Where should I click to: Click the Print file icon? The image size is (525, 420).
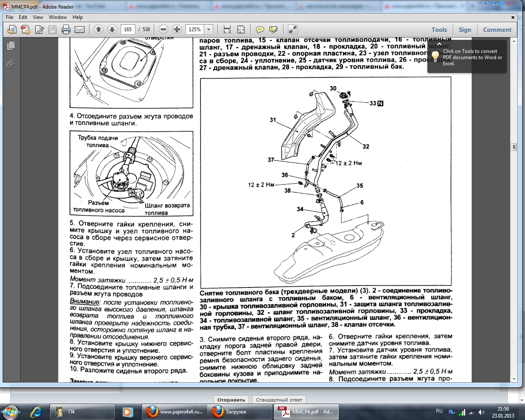point(66,30)
